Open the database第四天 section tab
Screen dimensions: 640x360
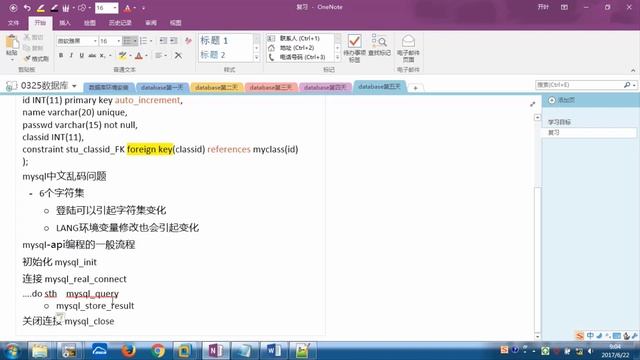click(325, 87)
